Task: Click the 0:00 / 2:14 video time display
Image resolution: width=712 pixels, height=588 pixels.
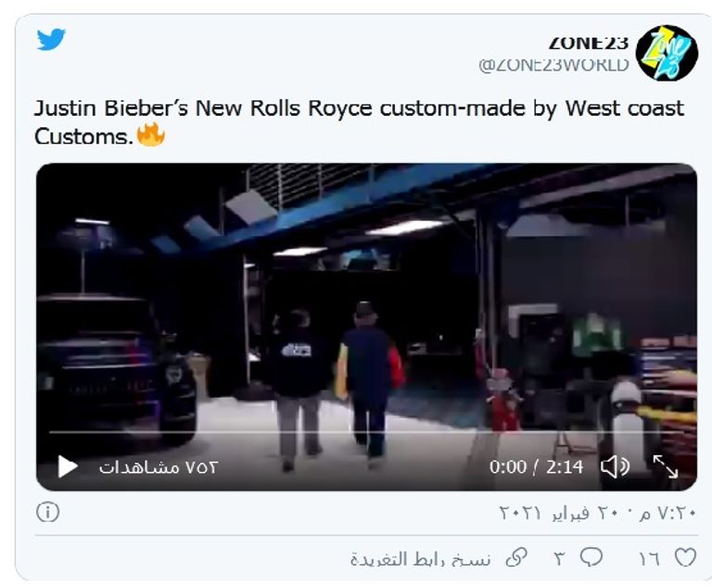Action: pos(537,467)
